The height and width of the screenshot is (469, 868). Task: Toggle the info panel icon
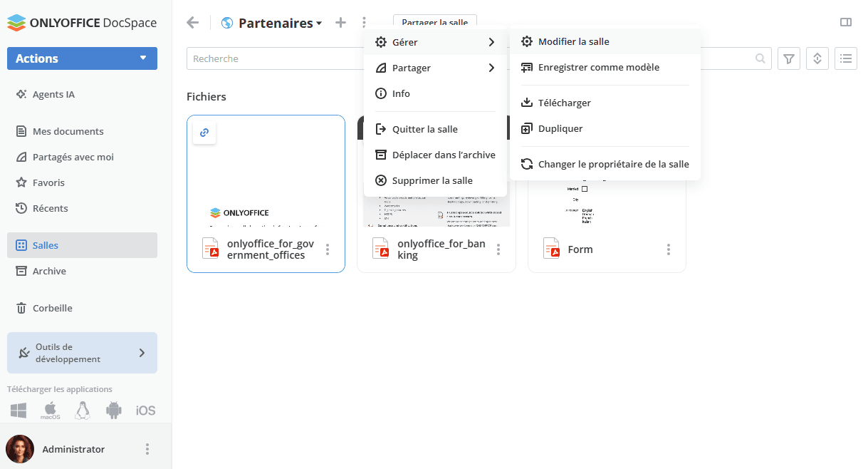click(846, 22)
